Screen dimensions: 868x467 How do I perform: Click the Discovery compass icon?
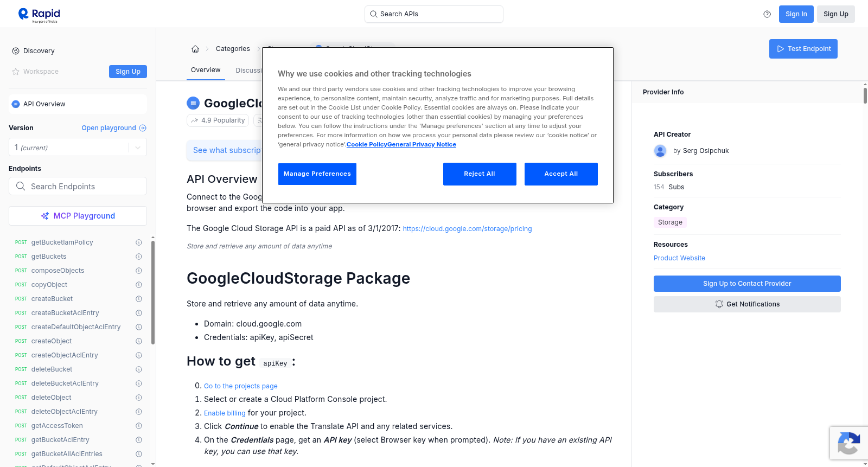point(16,51)
